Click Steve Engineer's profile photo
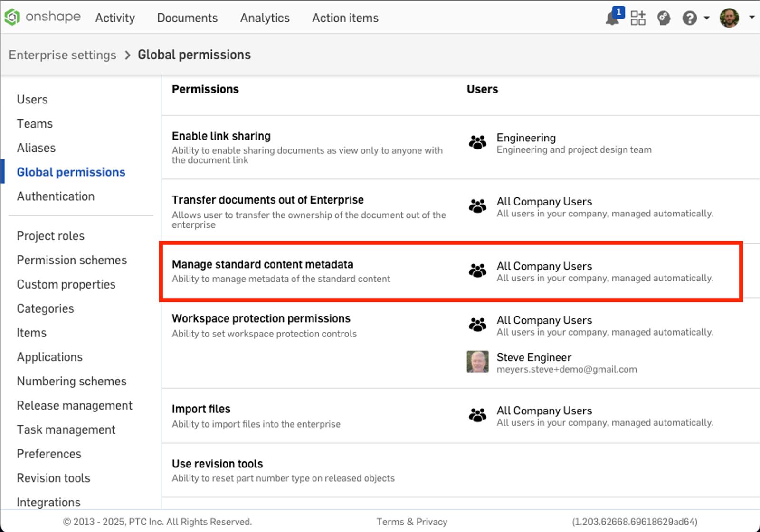Viewport: 760px width, 532px height. [x=478, y=362]
